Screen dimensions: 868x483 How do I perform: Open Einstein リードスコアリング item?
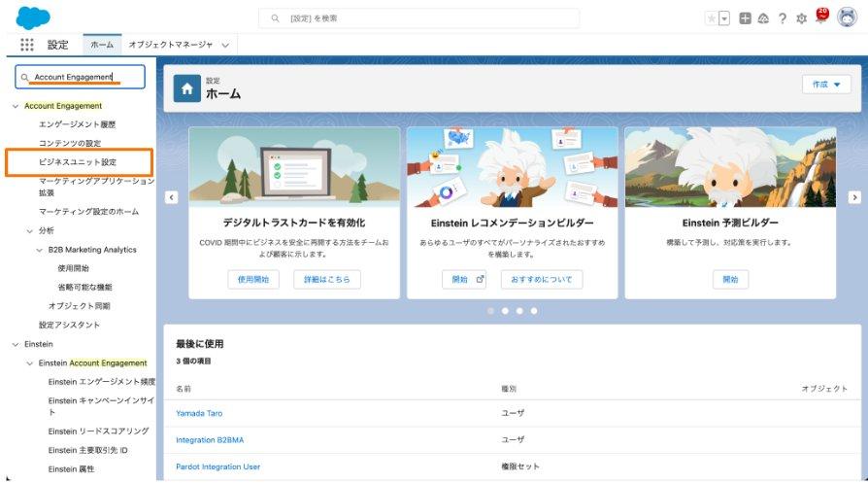(98, 431)
